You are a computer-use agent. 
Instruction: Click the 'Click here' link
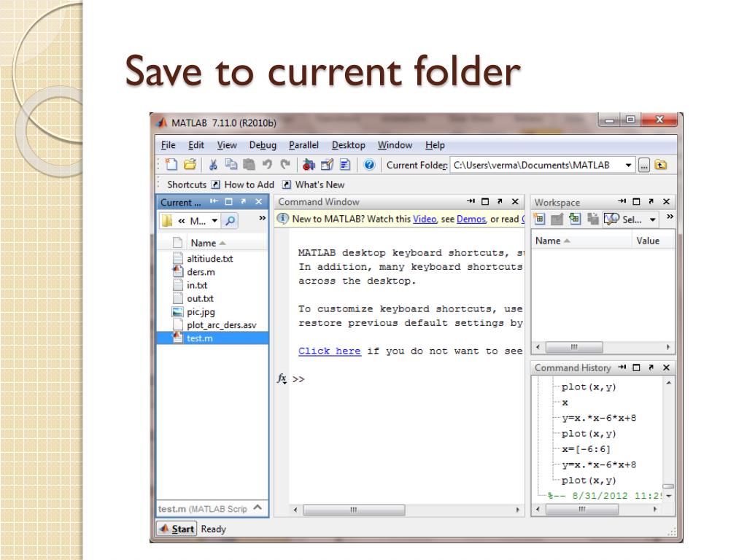click(x=329, y=351)
